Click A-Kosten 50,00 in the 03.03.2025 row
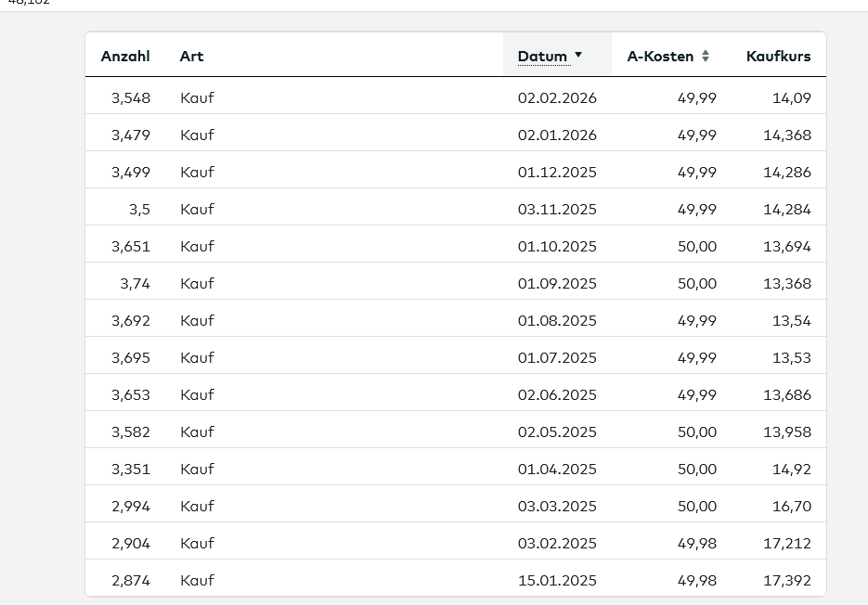Screen dimensions: 868x605 697,506
